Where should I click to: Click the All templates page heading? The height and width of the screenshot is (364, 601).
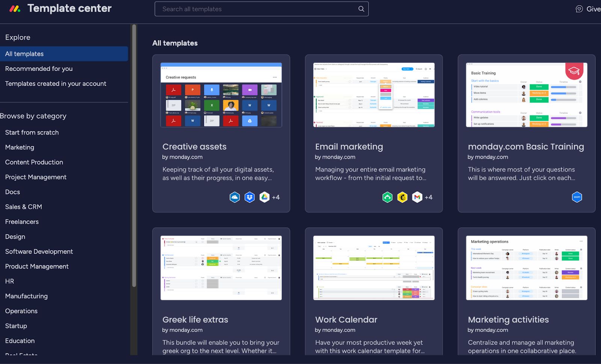tap(175, 43)
